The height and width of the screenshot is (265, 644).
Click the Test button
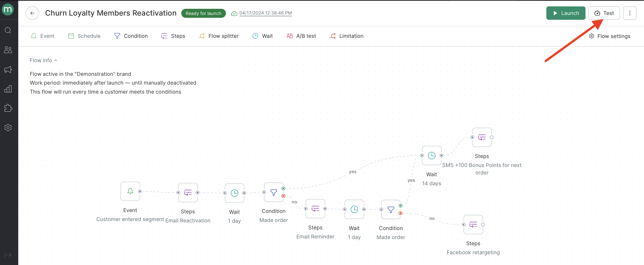click(x=604, y=13)
